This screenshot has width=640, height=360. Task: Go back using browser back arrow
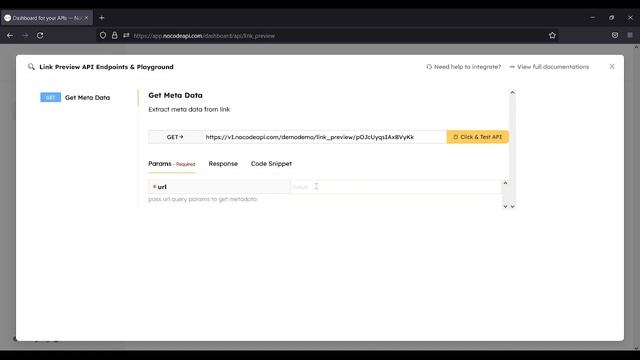(10, 36)
